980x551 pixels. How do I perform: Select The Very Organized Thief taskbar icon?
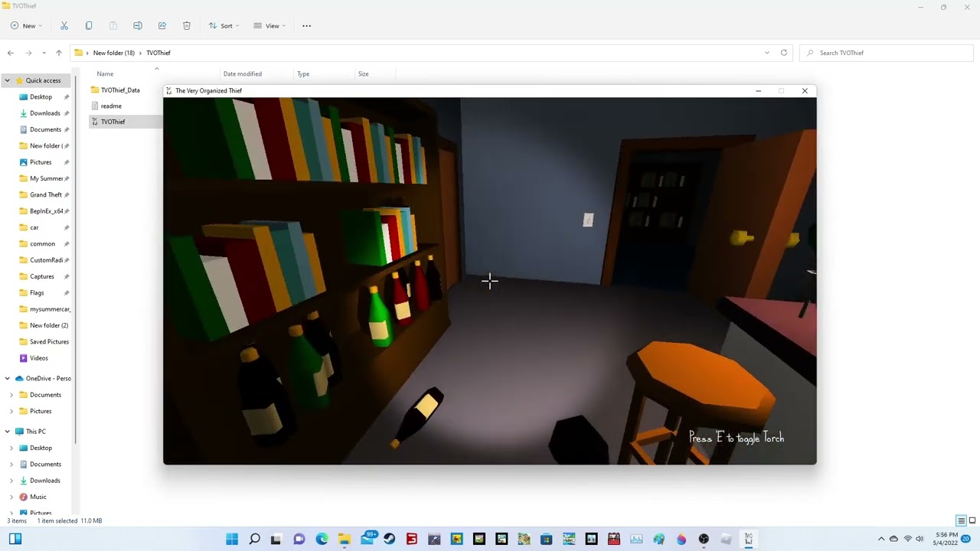coord(749,540)
